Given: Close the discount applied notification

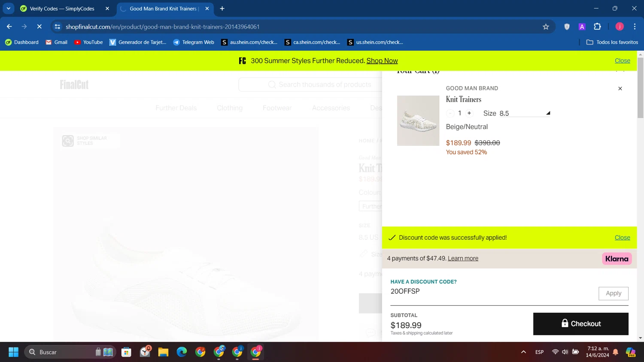Looking at the screenshot, I should pyautogui.click(x=622, y=238).
